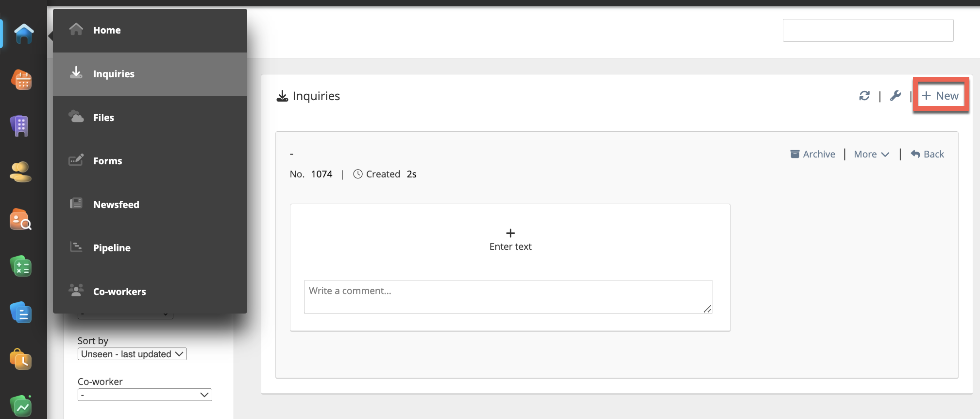Open settings with the wrench icon
This screenshot has height=419, width=980.
(x=895, y=96)
